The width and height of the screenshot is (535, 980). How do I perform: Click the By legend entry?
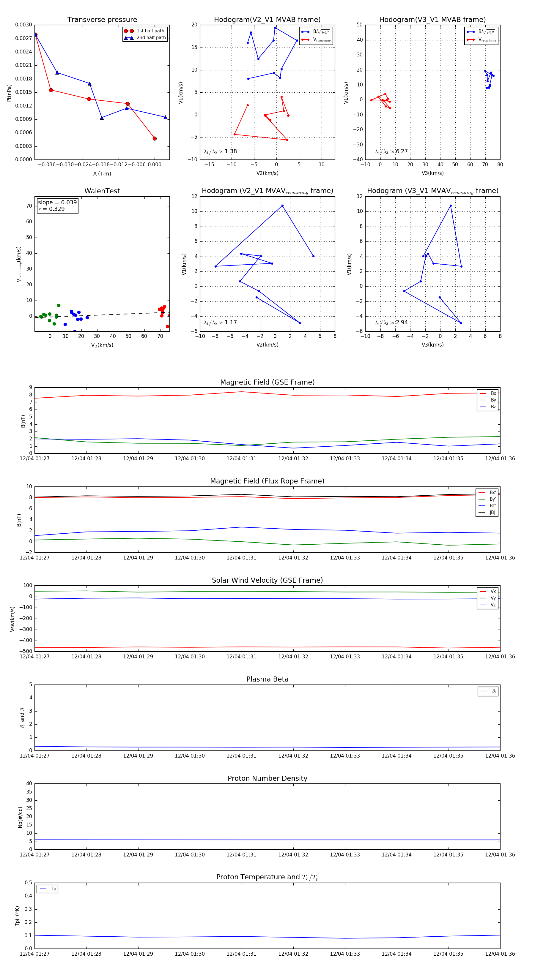click(x=488, y=400)
